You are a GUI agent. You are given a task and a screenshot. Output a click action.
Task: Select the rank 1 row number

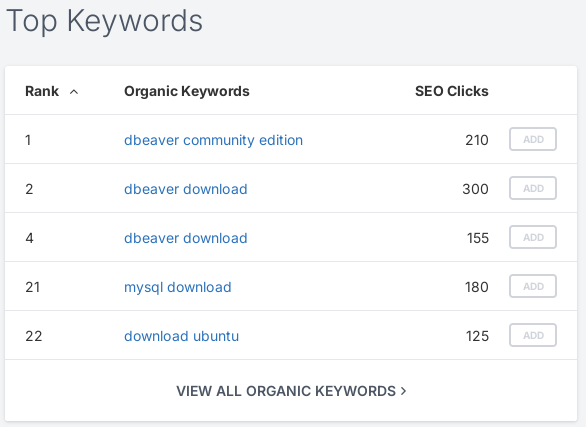tap(28, 140)
